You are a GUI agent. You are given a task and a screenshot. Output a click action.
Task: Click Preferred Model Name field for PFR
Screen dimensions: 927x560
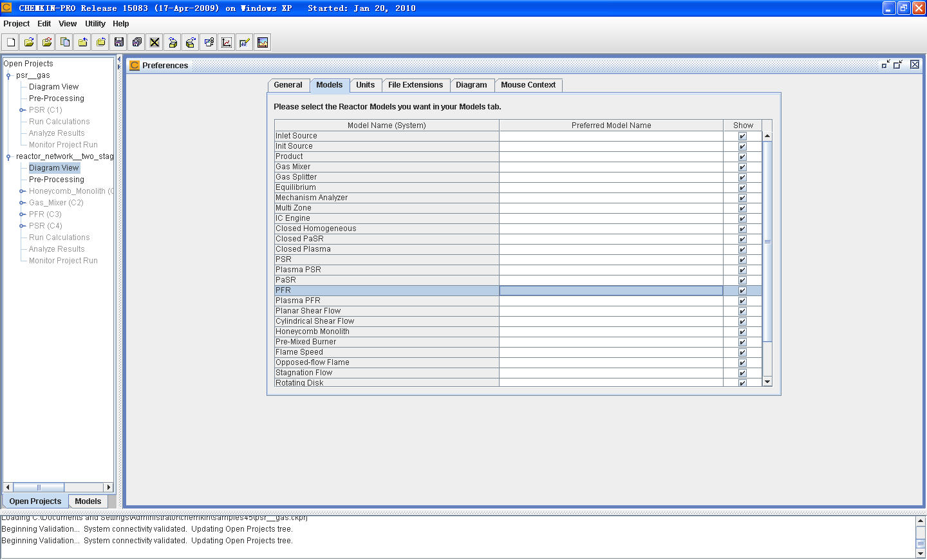pyautogui.click(x=612, y=290)
